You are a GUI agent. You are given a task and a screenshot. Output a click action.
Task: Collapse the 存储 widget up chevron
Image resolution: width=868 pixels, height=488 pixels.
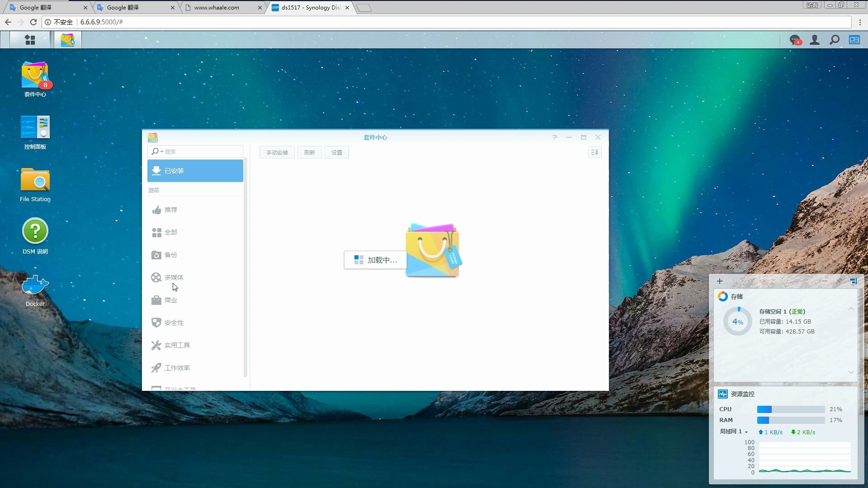click(851, 309)
